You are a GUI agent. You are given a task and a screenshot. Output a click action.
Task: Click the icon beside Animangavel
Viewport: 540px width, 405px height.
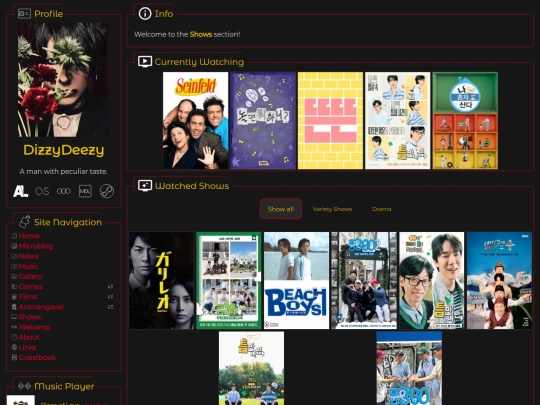(14, 307)
